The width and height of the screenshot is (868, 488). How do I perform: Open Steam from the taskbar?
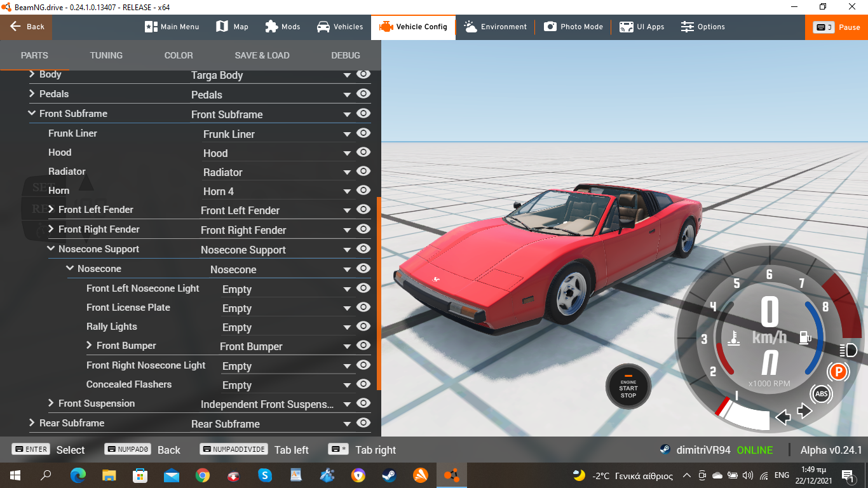(390, 475)
